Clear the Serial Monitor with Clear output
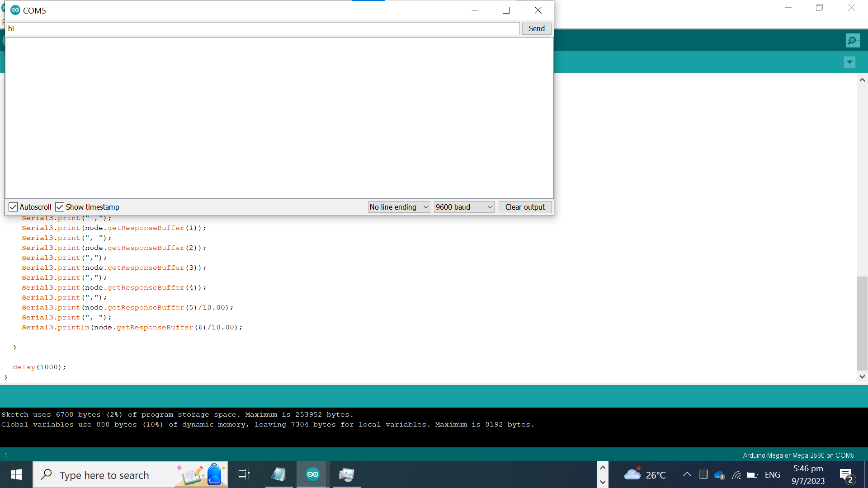 [x=524, y=206]
